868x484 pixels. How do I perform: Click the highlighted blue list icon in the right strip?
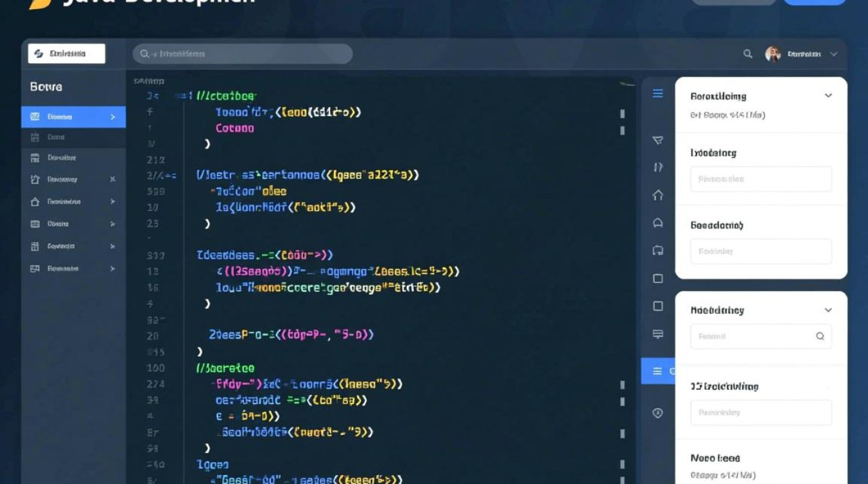657,371
